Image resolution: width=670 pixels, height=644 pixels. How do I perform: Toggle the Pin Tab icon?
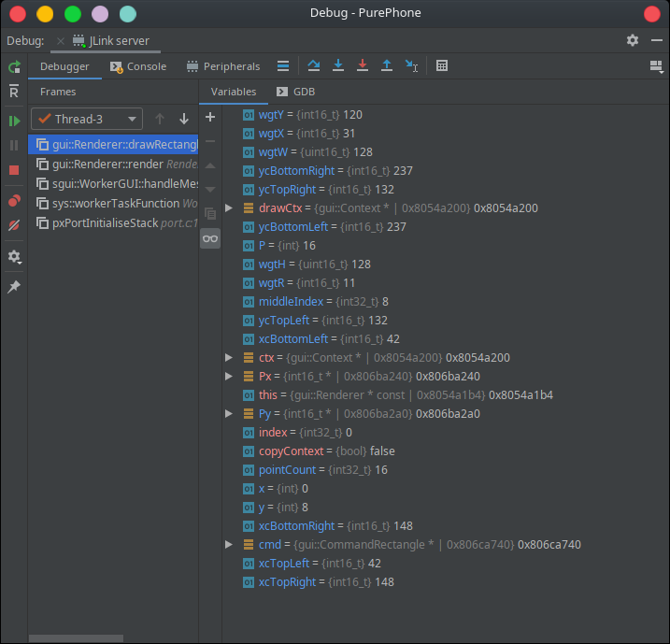click(14, 287)
